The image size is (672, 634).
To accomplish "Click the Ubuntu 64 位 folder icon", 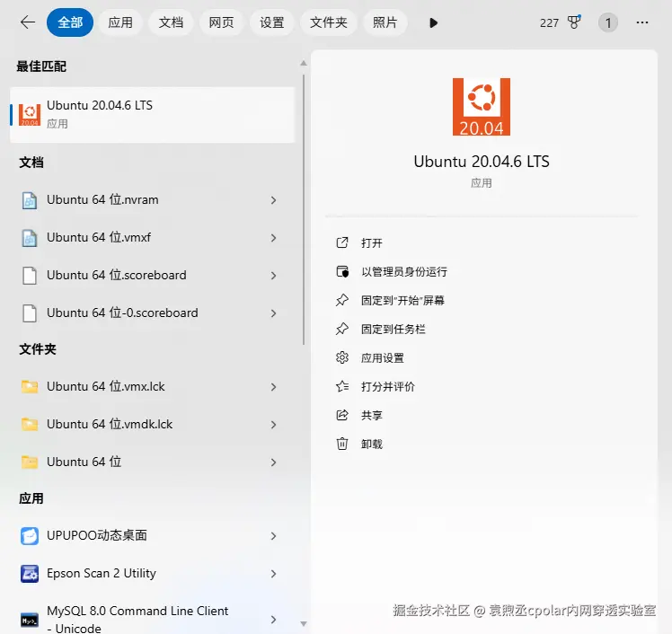I will click(x=30, y=462).
